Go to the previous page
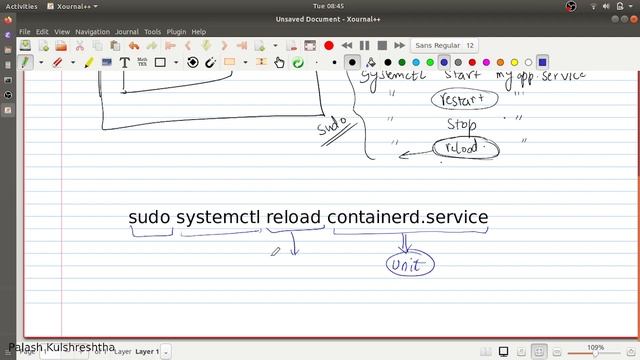Image resolution: width=640 pixels, height=360 pixels. coord(188,45)
